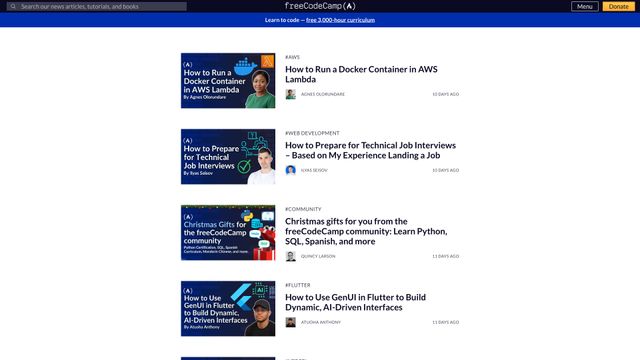The height and width of the screenshot is (360, 640).
Task: Open author Agnes Olorundare's profile name
Action: tap(323, 94)
